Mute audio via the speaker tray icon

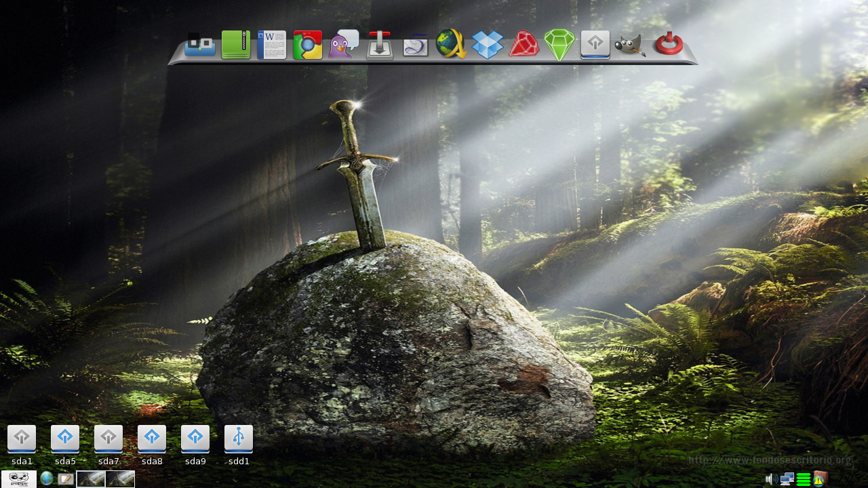pos(772,479)
